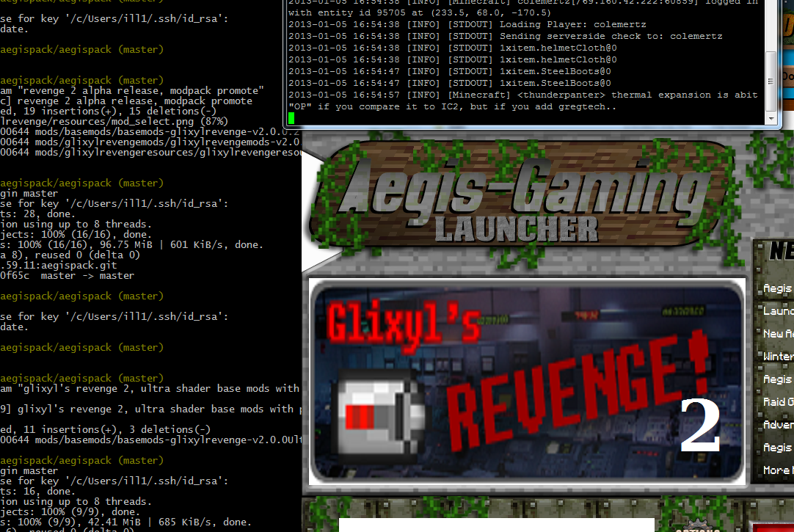794x532 pixels.
Task: Click the red button at bottom right
Action: 774,527
